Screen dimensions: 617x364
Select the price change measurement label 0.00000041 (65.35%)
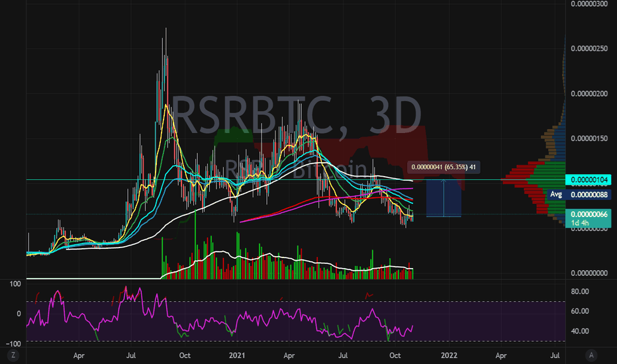(x=444, y=167)
